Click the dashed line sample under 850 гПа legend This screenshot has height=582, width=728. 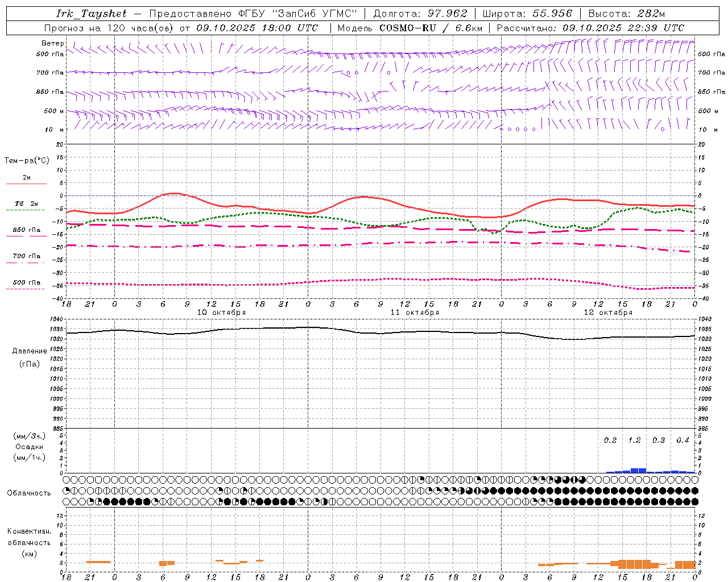click(26, 236)
